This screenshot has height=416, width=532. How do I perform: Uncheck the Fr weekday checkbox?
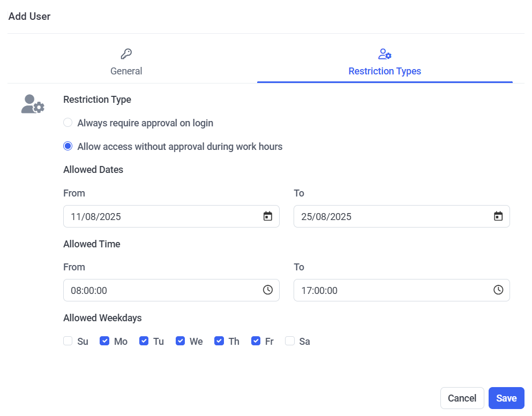point(256,341)
